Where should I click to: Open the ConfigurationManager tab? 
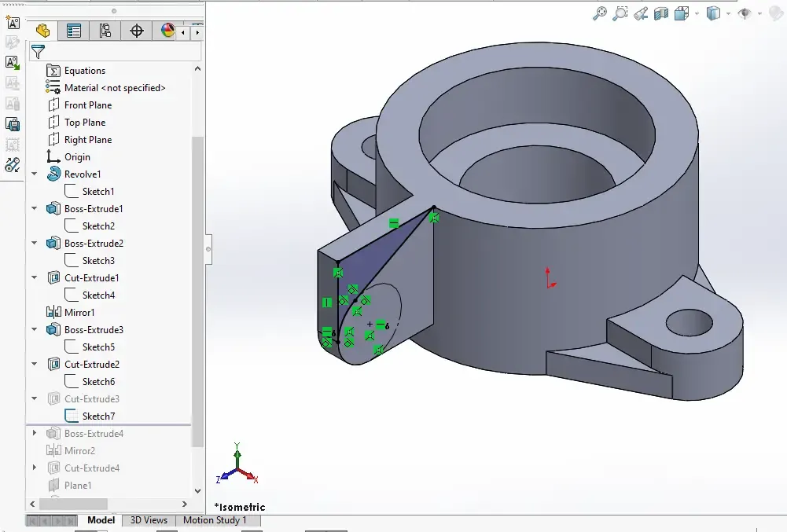click(105, 31)
